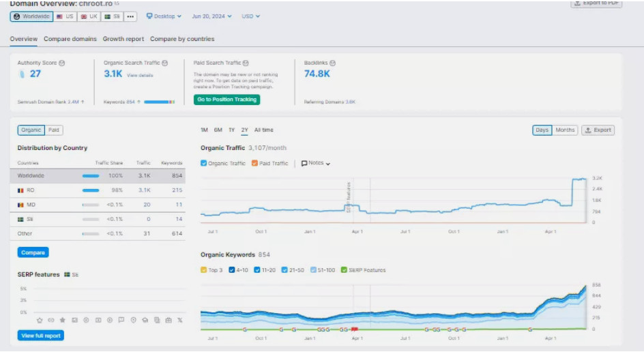The height and width of the screenshot is (352, 644).
Task: Select the Months view toggle
Action: [x=565, y=130]
